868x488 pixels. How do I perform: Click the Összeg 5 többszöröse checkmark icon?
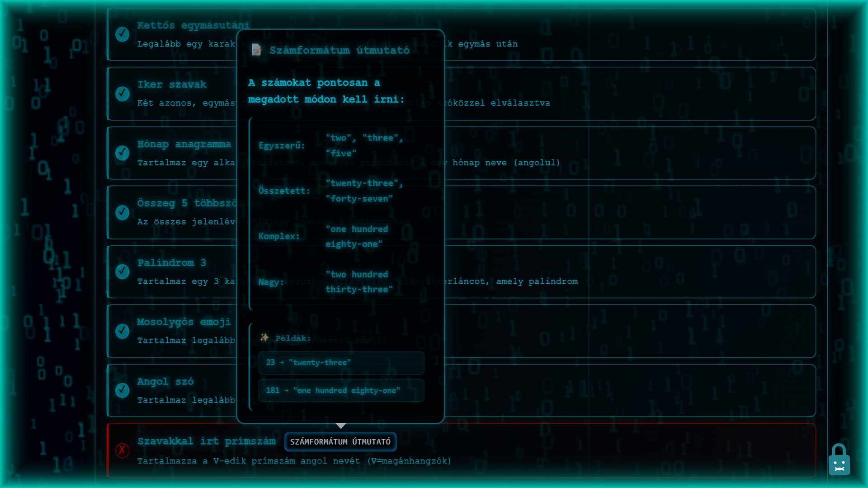click(x=122, y=212)
